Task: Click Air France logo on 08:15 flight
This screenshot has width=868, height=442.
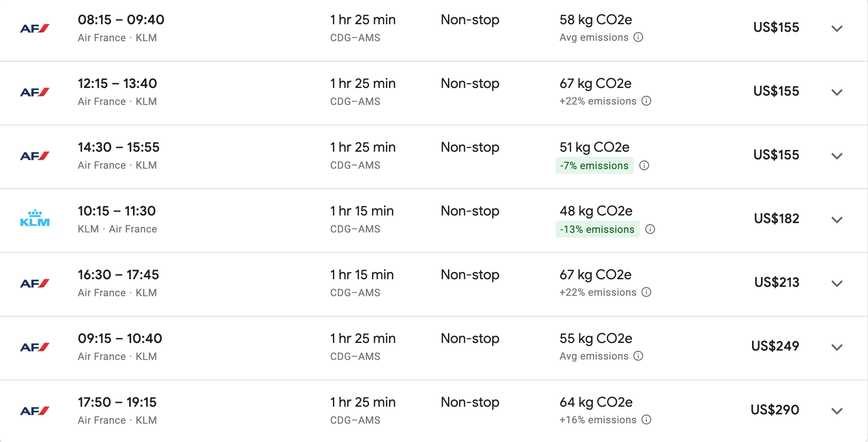Action: (x=35, y=28)
